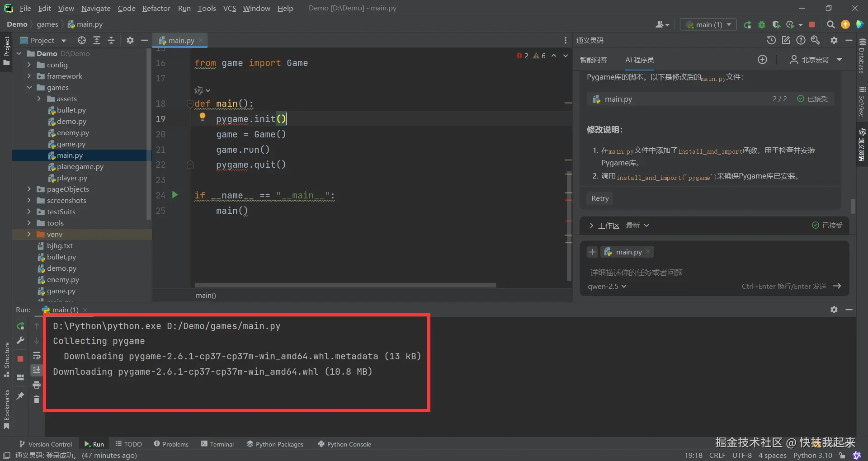This screenshot has width=868, height=461.
Task: Expand the 工作区 section
Action: (591, 226)
